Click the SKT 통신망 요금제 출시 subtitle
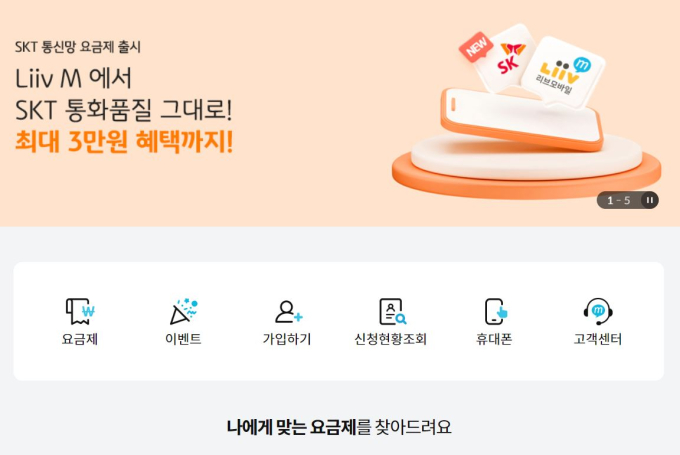The height and width of the screenshot is (455, 680). tap(78, 47)
